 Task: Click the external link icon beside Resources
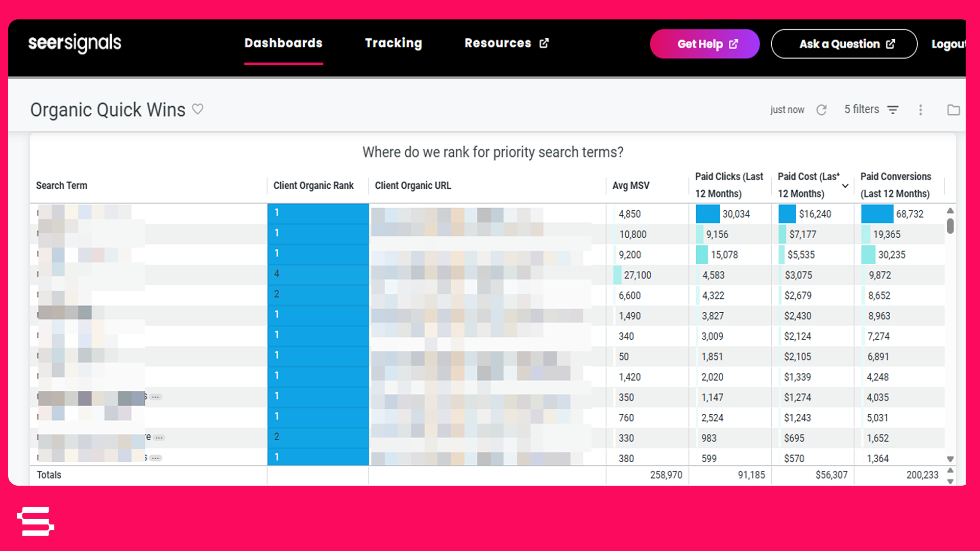tap(544, 43)
